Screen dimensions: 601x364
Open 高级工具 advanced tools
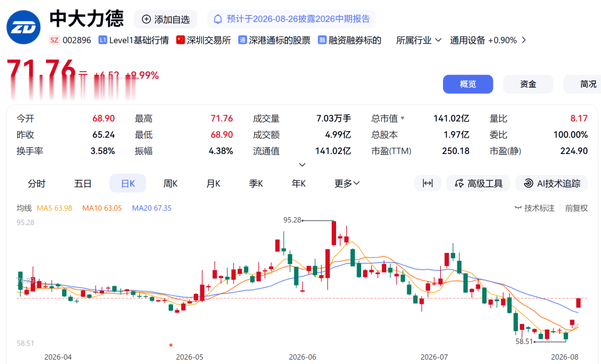click(478, 183)
